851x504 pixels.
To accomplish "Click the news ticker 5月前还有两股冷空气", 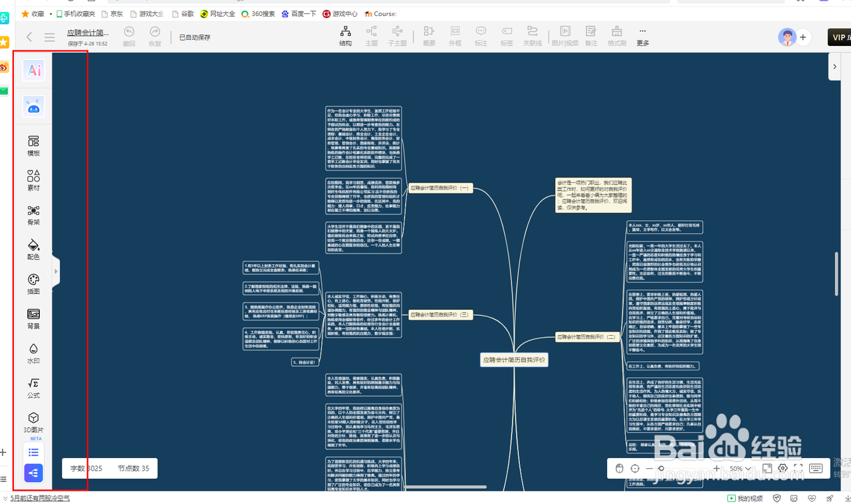I will (x=39, y=498).
